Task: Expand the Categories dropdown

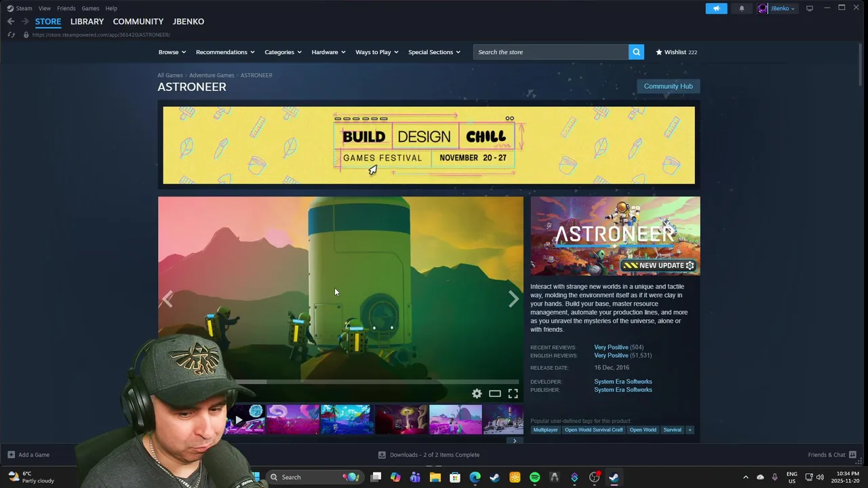Action: [x=283, y=52]
